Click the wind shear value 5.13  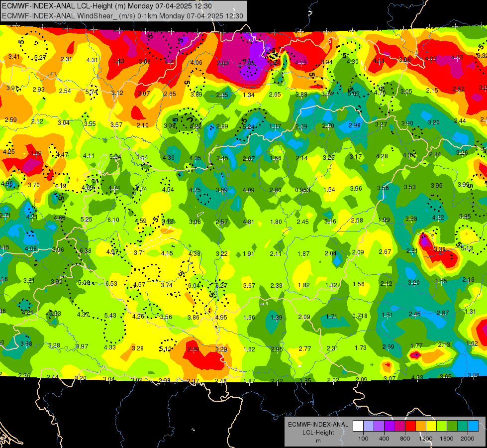(467, 248)
